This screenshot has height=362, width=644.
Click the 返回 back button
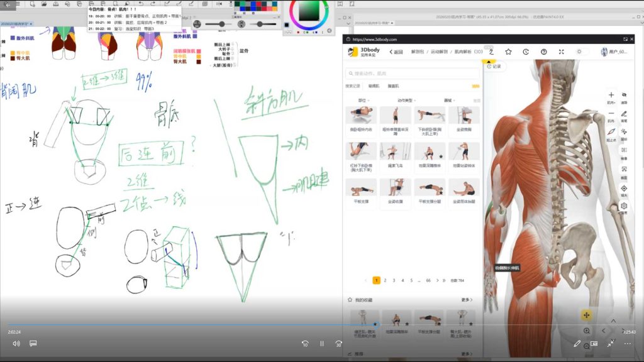coord(396,52)
